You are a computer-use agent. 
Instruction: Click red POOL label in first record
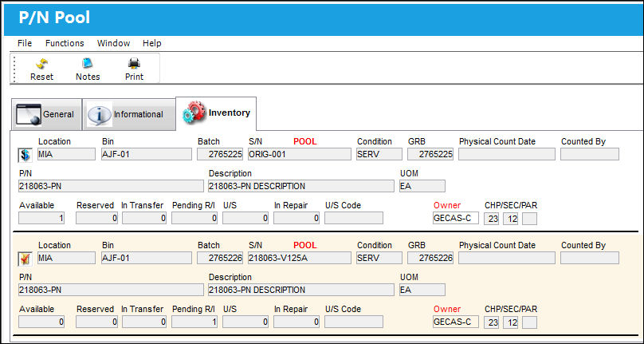(305, 141)
